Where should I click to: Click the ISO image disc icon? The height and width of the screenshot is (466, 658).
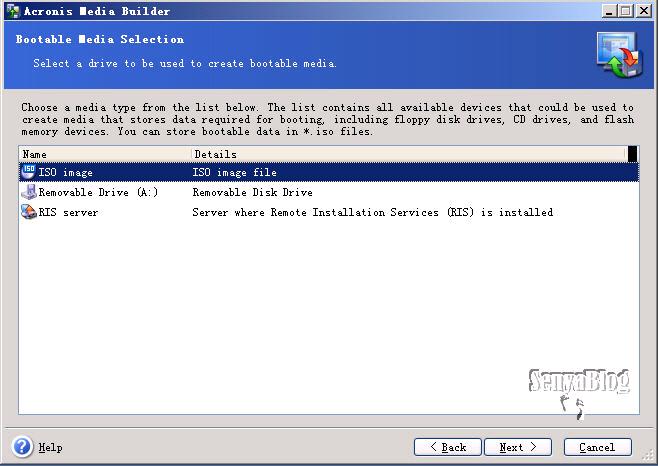[x=29, y=172]
